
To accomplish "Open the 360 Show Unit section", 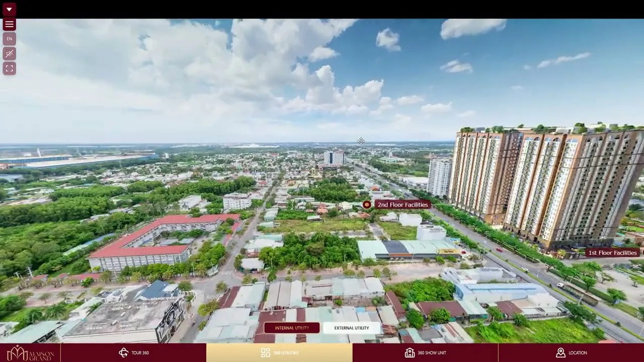I will (432, 353).
